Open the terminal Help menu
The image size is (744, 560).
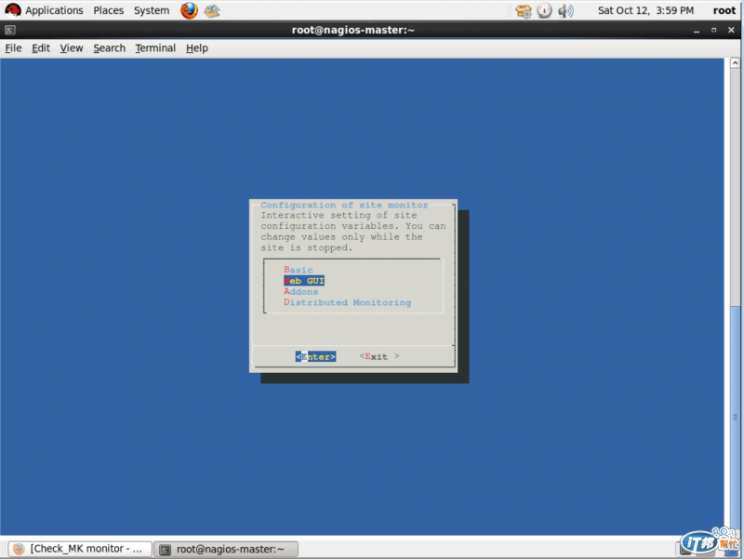(x=197, y=48)
